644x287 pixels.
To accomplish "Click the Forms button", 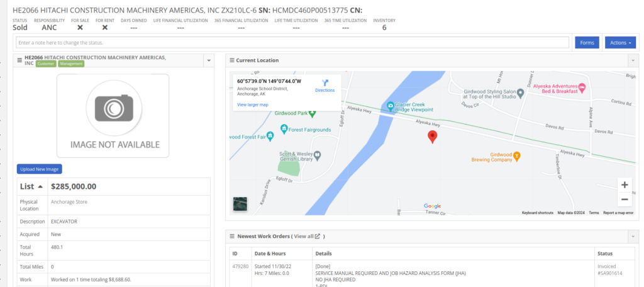I will 587,43.
